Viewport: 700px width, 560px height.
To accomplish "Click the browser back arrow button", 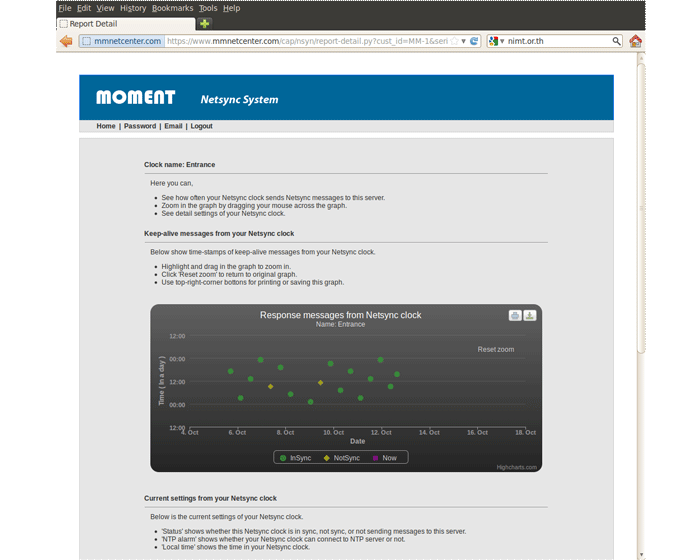I will click(x=66, y=41).
